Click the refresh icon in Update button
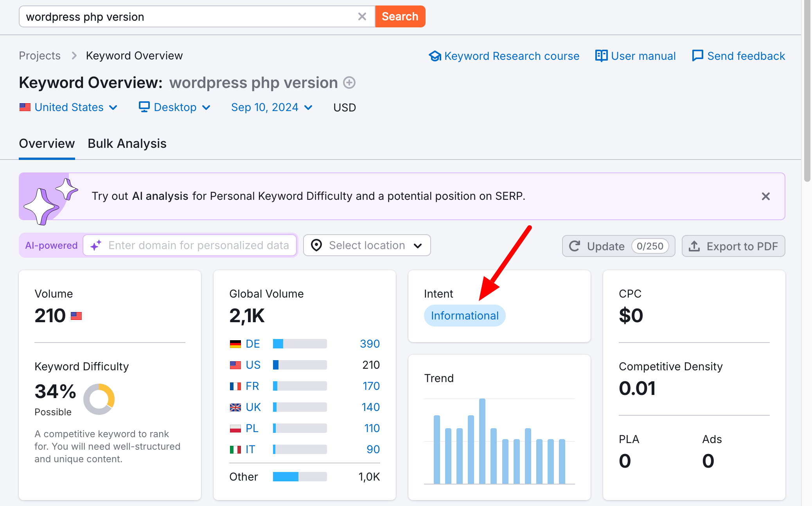This screenshot has width=812, height=506. point(575,246)
